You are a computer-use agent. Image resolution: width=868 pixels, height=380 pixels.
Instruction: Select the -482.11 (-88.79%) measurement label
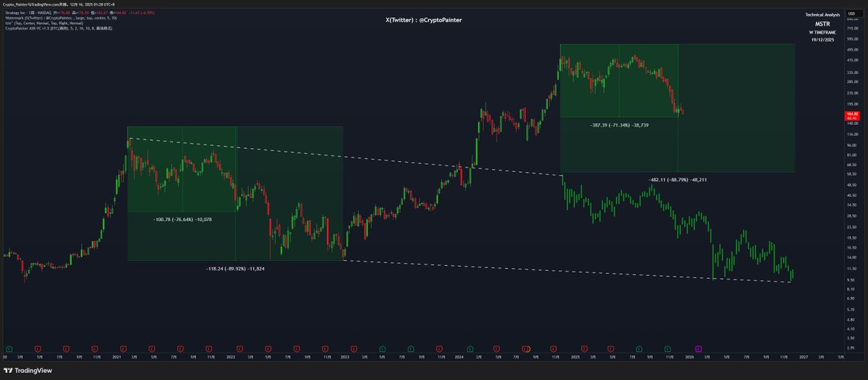click(x=676, y=178)
